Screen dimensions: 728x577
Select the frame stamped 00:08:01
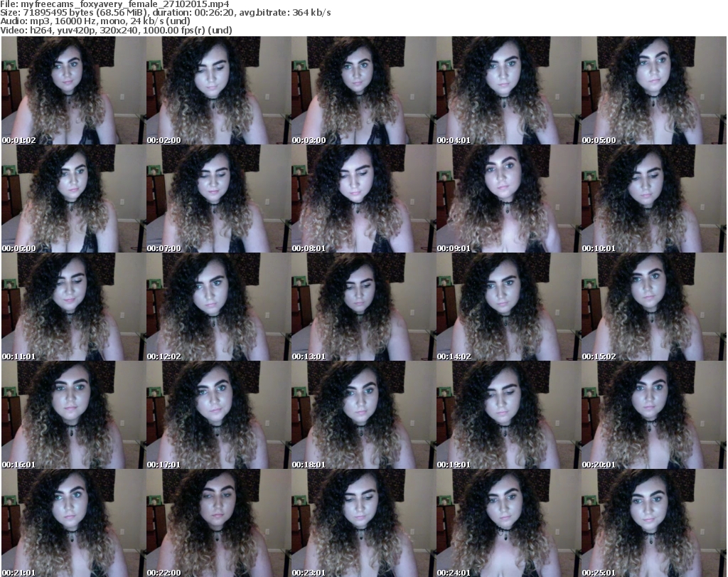(363, 198)
